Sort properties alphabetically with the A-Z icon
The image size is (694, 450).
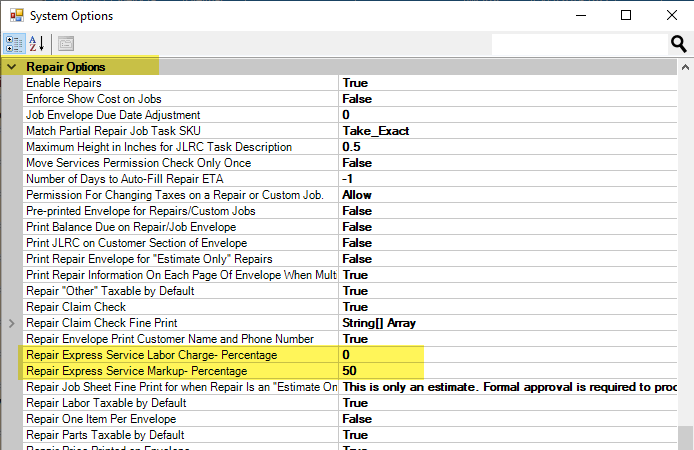tap(39, 44)
